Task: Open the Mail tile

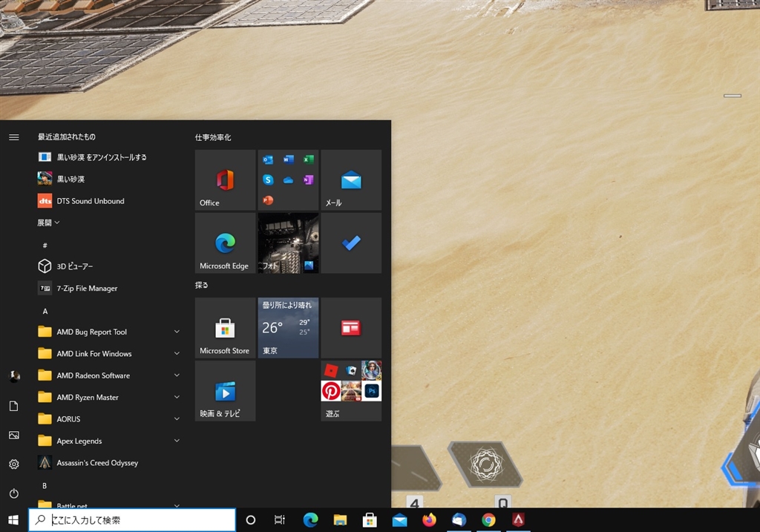Action: point(351,180)
